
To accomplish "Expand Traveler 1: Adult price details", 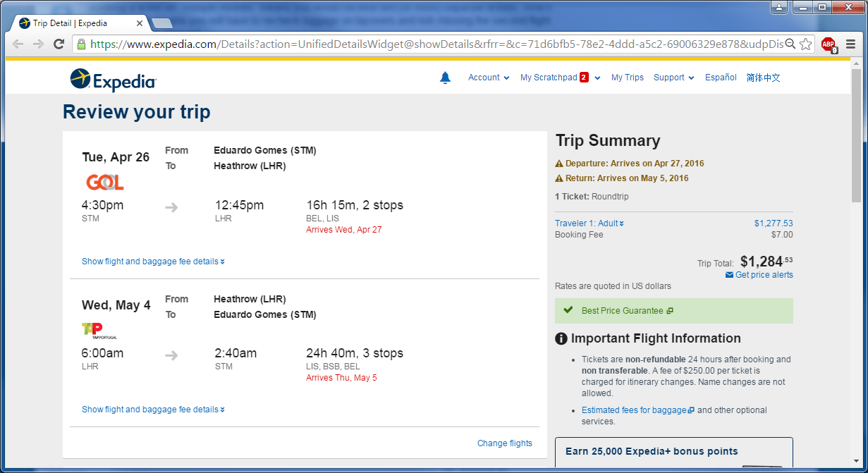I will (589, 223).
